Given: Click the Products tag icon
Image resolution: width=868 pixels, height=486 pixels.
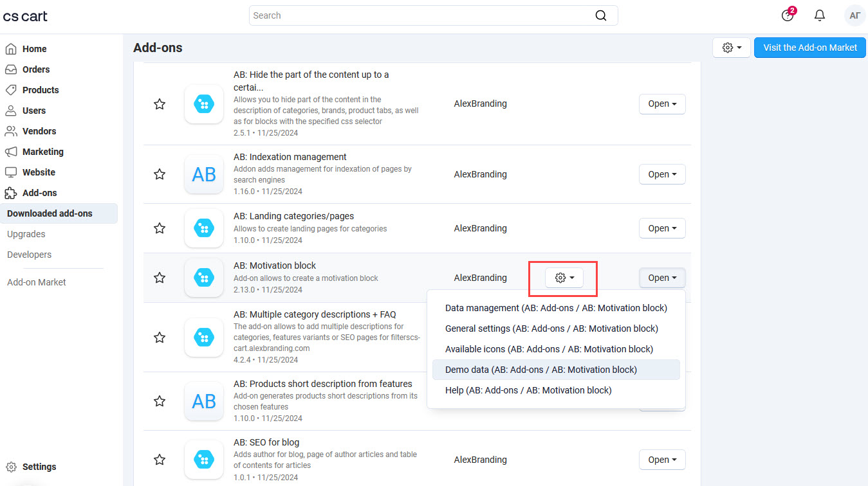Looking at the screenshot, I should tap(10, 89).
